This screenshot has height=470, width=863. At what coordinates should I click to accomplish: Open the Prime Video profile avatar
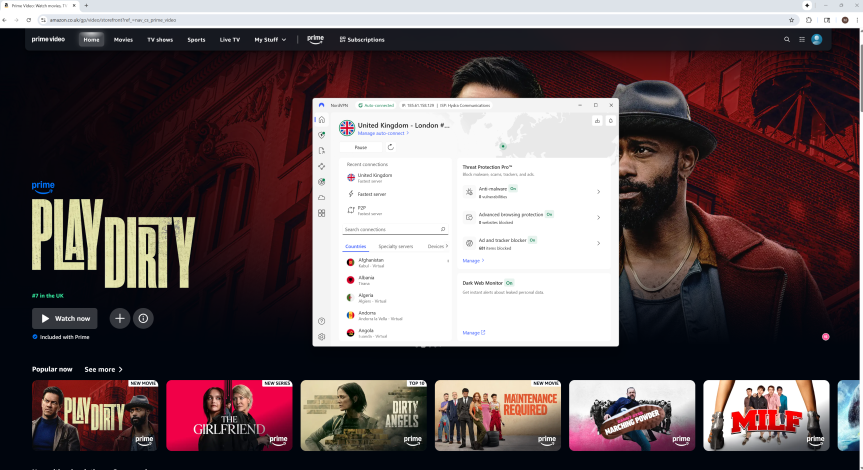coord(817,39)
